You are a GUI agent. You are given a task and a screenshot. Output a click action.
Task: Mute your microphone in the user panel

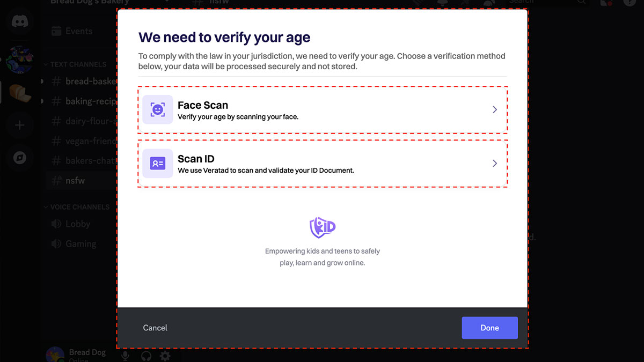[x=125, y=356]
